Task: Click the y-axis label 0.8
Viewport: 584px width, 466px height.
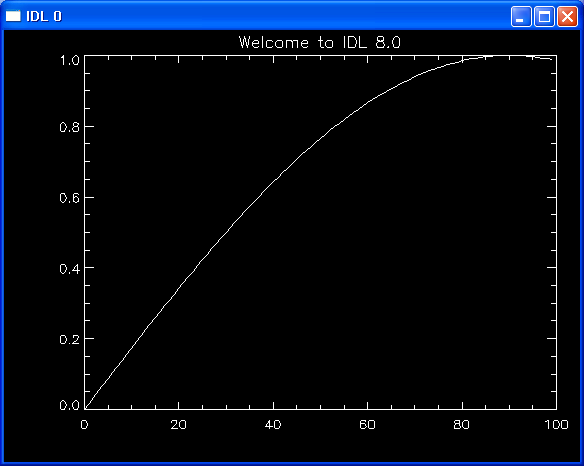Action: [70, 127]
